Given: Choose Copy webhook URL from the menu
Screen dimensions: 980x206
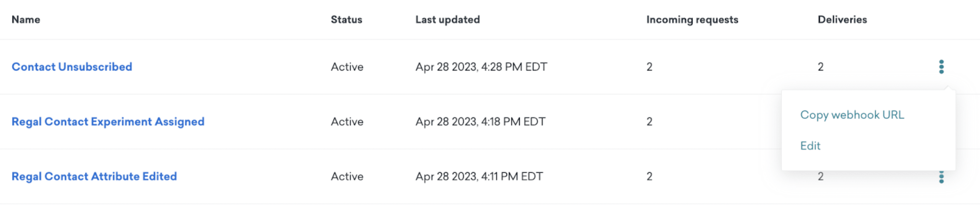Looking at the screenshot, I should 852,115.
